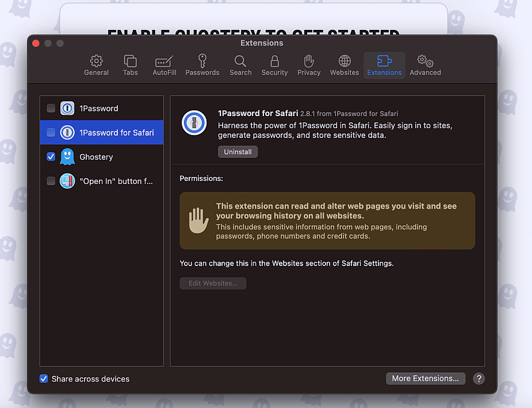
Task: Open the Websites settings pane
Action: [344, 65]
